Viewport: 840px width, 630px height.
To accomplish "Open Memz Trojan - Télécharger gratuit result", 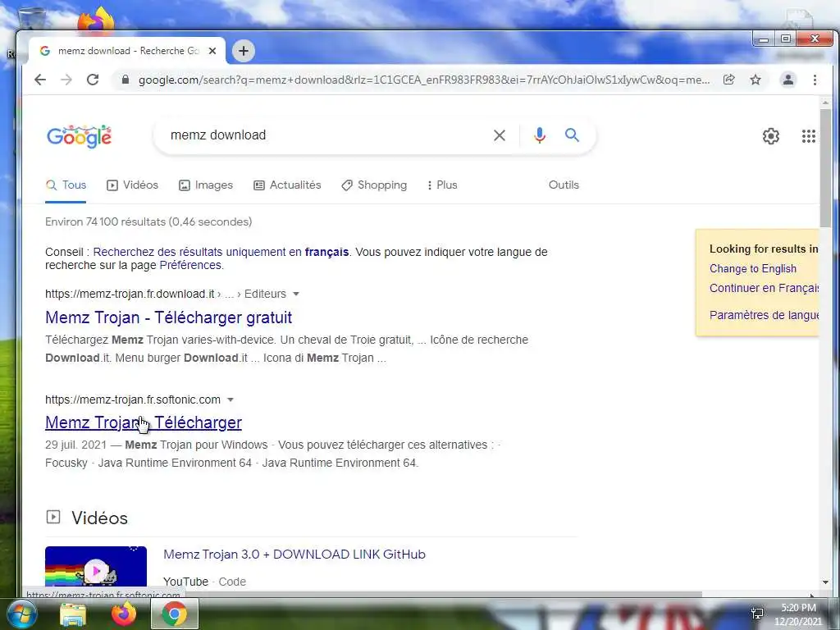I will (x=168, y=317).
